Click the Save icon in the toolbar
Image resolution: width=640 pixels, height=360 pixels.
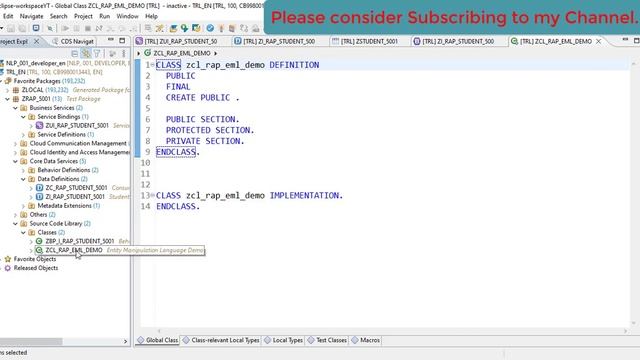point(11,28)
